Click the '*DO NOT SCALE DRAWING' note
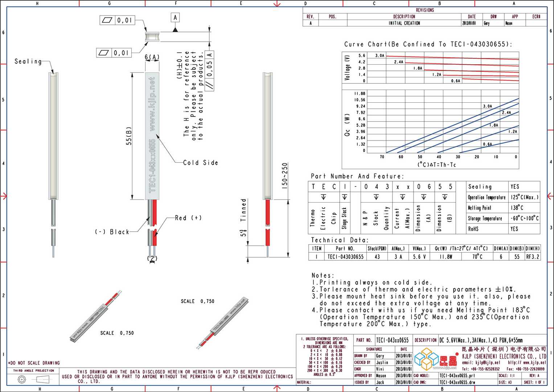The image size is (554, 392). pos(34,363)
